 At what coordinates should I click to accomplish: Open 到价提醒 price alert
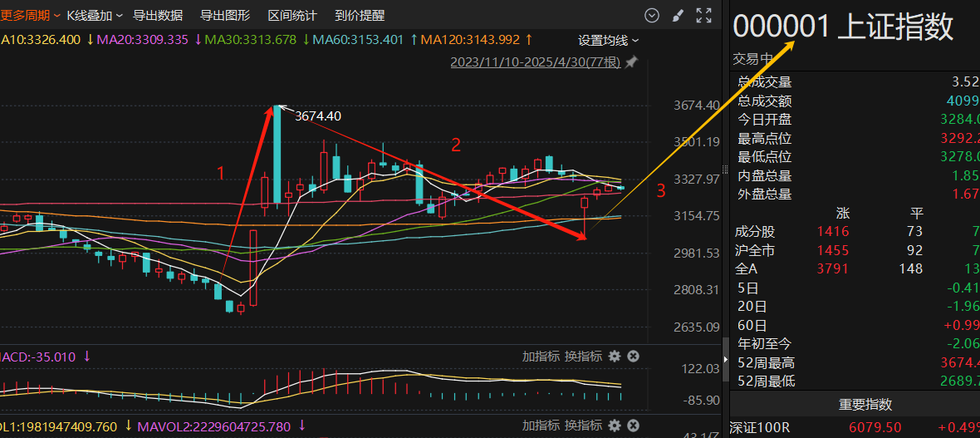(x=360, y=16)
